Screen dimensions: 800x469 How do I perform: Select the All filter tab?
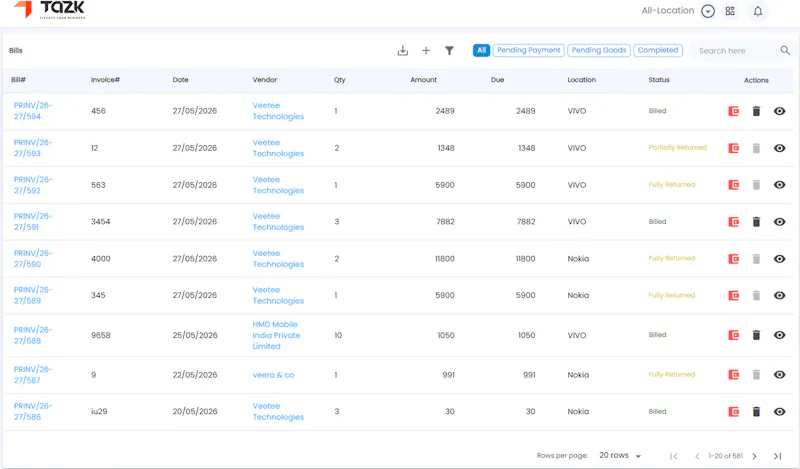pos(481,50)
